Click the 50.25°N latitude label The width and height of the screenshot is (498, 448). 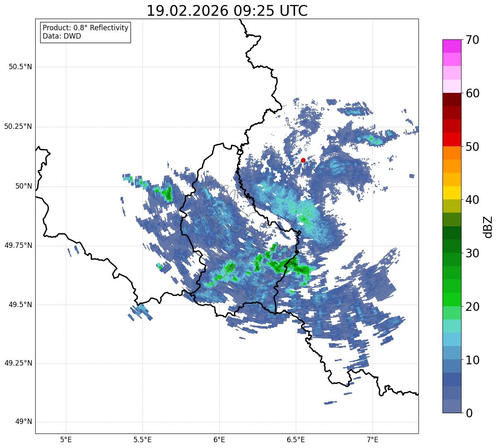(x=18, y=126)
